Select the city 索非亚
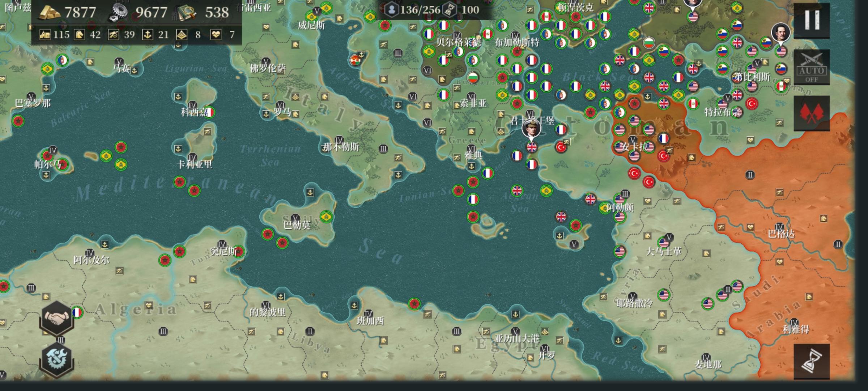868x391 pixels. pyautogui.click(x=473, y=103)
